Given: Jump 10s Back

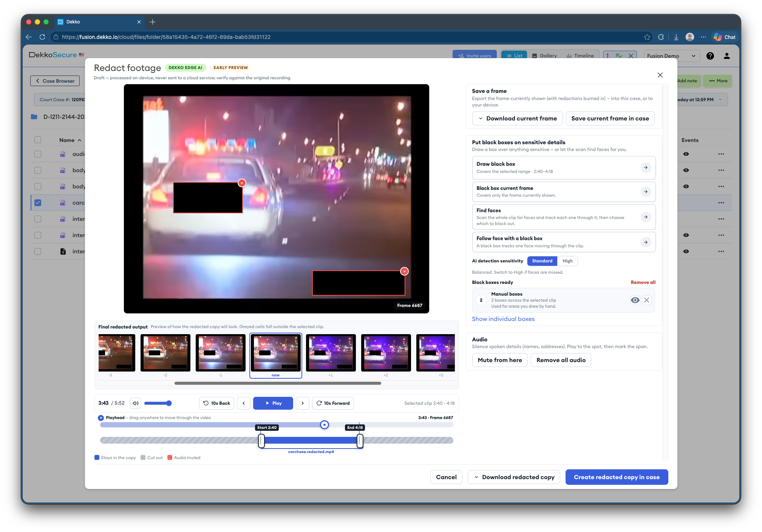Looking at the screenshot, I should (217, 403).
